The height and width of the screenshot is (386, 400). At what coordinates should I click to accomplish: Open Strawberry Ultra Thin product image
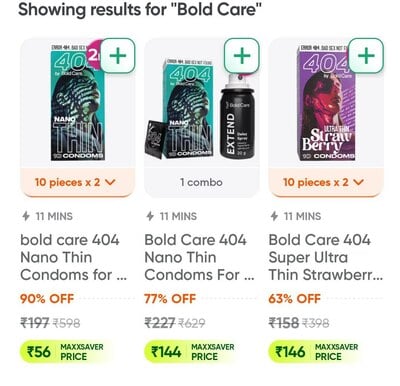click(x=326, y=102)
